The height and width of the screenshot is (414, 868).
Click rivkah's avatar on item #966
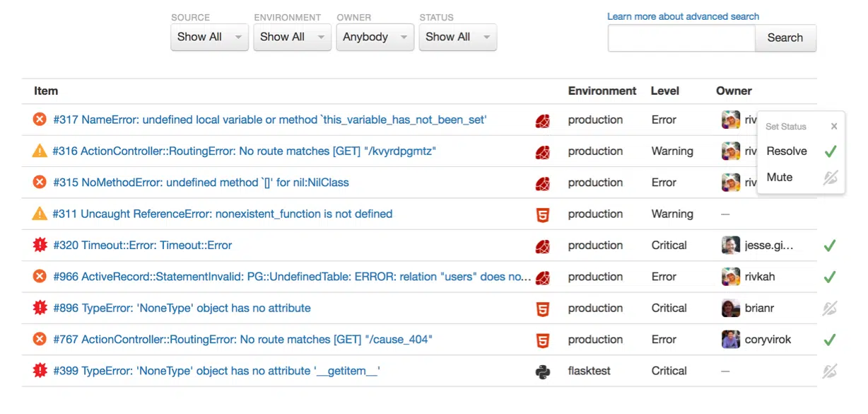tap(730, 276)
